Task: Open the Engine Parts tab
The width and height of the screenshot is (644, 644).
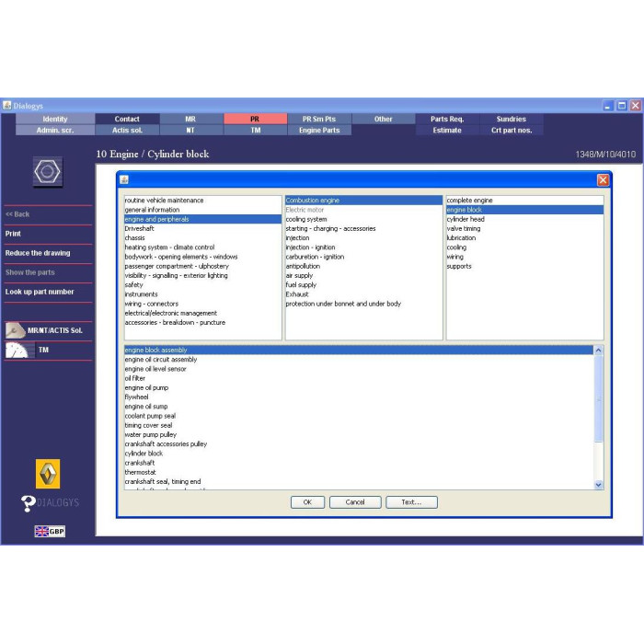Action: pyautogui.click(x=319, y=131)
